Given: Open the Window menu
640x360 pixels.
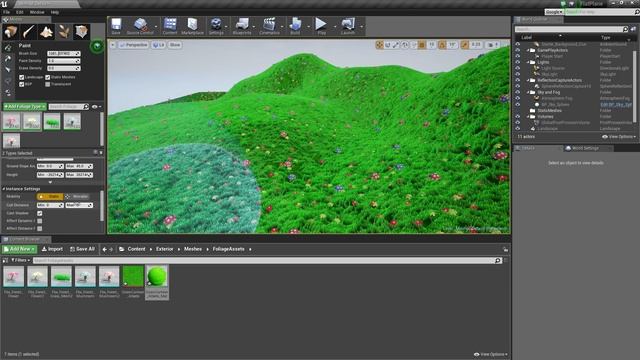Looking at the screenshot, I should click(x=37, y=12).
